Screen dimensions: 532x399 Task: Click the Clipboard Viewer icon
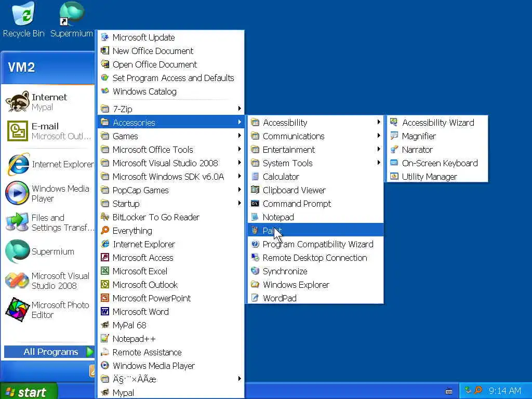click(x=255, y=190)
